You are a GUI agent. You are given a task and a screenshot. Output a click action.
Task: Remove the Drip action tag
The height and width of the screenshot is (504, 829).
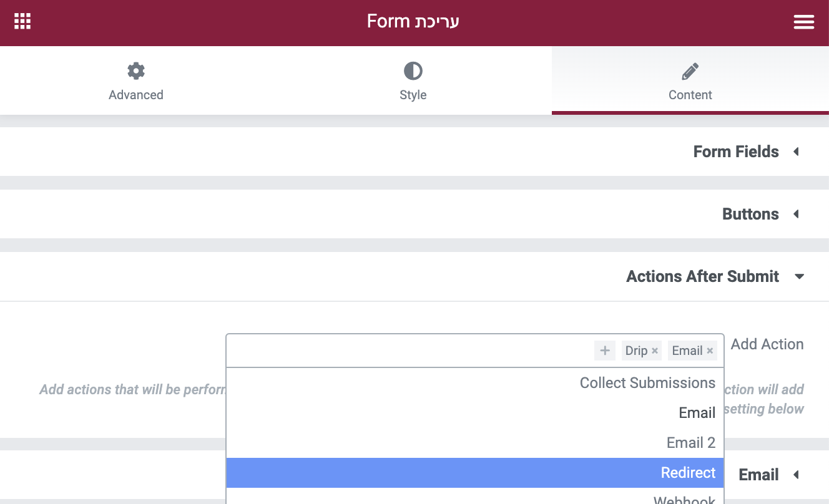tap(655, 351)
